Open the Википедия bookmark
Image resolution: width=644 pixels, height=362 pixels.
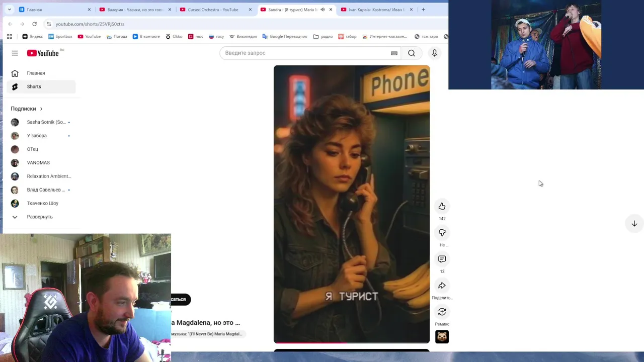[243, 36]
